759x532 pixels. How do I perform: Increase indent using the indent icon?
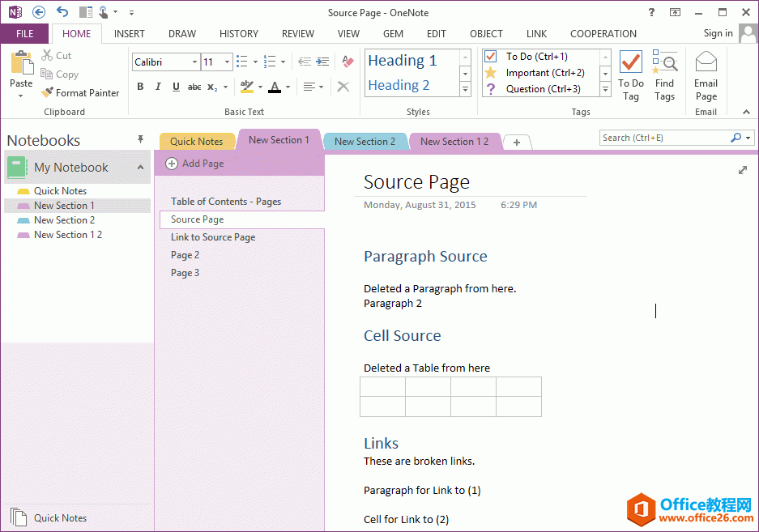click(x=322, y=62)
